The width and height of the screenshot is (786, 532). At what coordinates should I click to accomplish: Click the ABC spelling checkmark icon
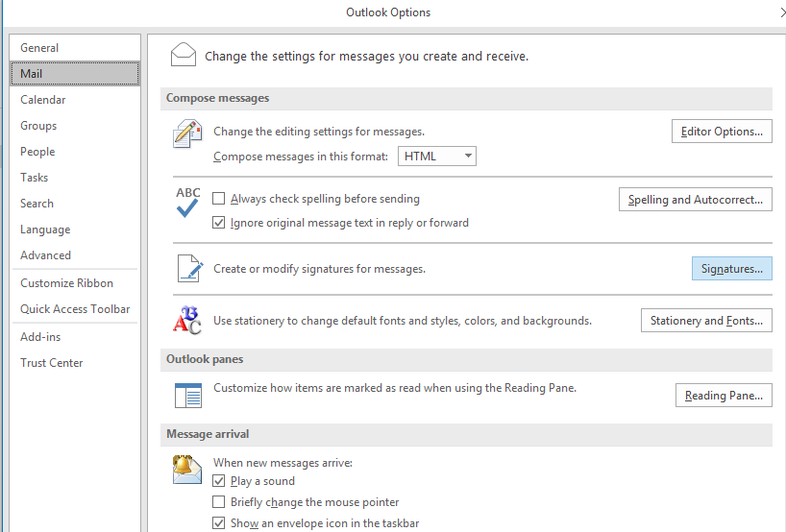pyautogui.click(x=188, y=202)
